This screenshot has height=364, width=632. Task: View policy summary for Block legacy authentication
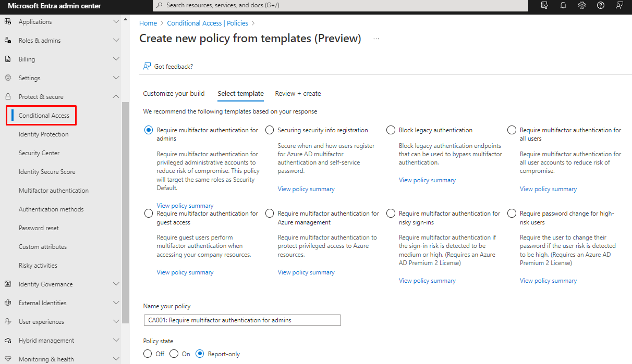pos(427,180)
